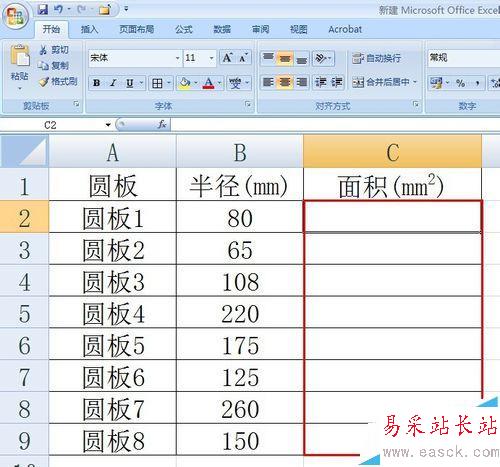Apply accounting number format icon

coord(436,83)
